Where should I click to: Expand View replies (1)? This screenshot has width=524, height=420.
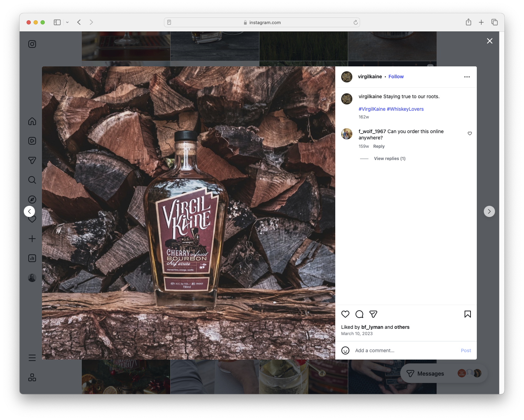coord(389,158)
